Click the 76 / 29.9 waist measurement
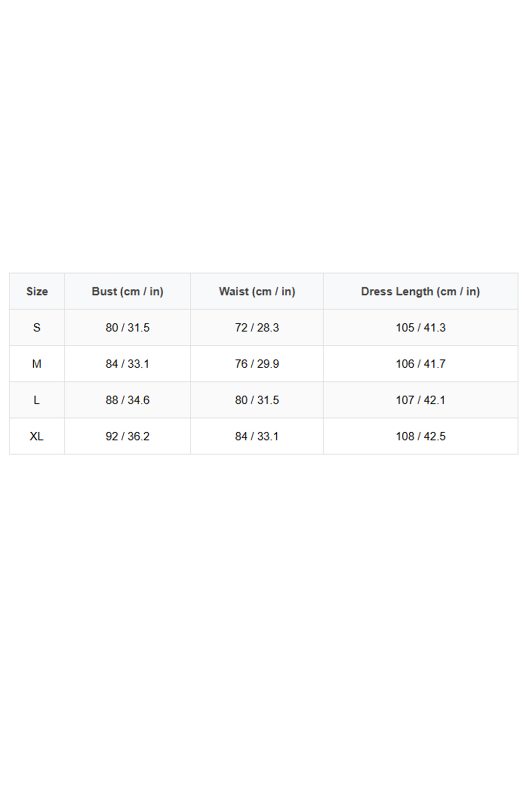Image resolution: width=532 pixels, height=798 pixels. (x=257, y=364)
